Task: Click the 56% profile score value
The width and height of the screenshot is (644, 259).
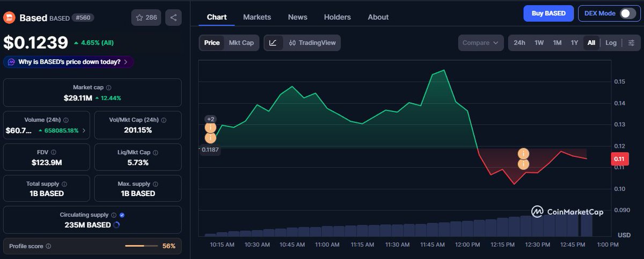Action: 169,246
